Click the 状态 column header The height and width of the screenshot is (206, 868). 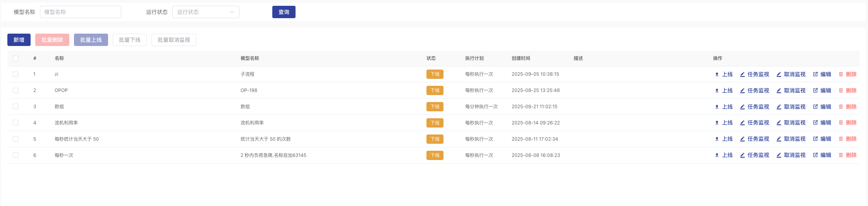click(x=431, y=58)
